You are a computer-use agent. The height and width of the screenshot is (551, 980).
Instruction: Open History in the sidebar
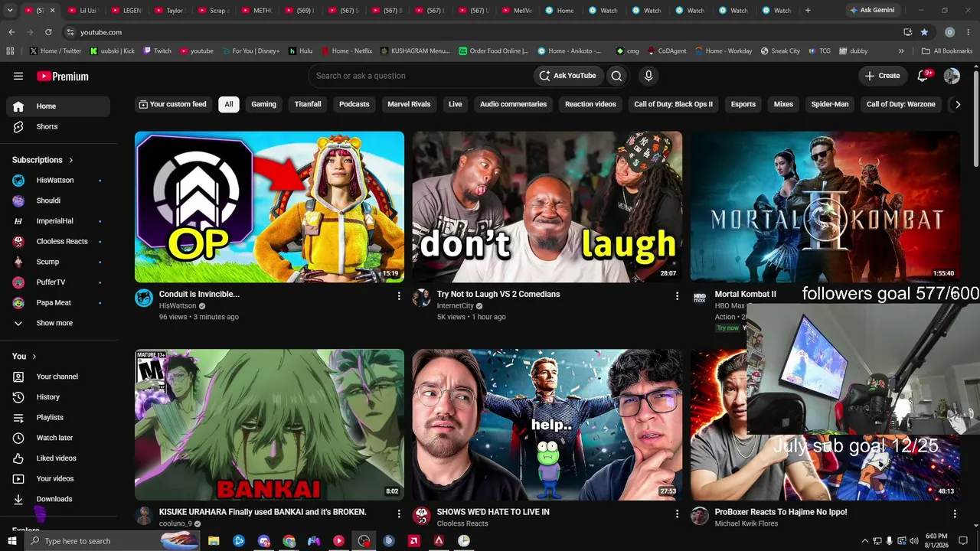58,397
